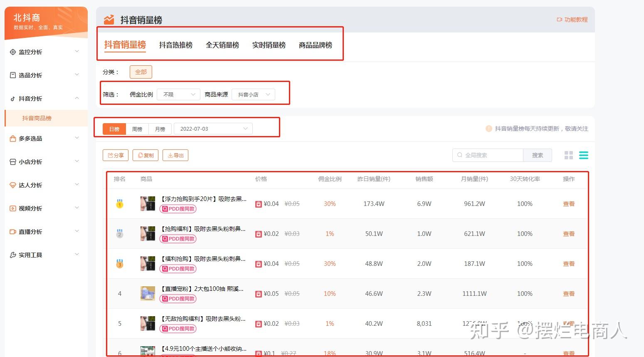Open 抖音商品榜 in the sidebar
The width and height of the screenshot is (644, 357).
[x=46, y=118]
